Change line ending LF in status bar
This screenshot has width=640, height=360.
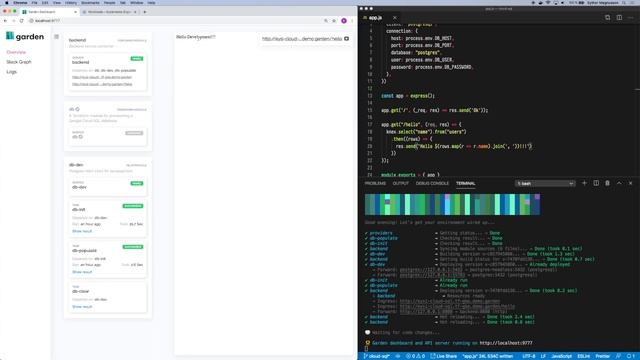click(x=543, y=356)
